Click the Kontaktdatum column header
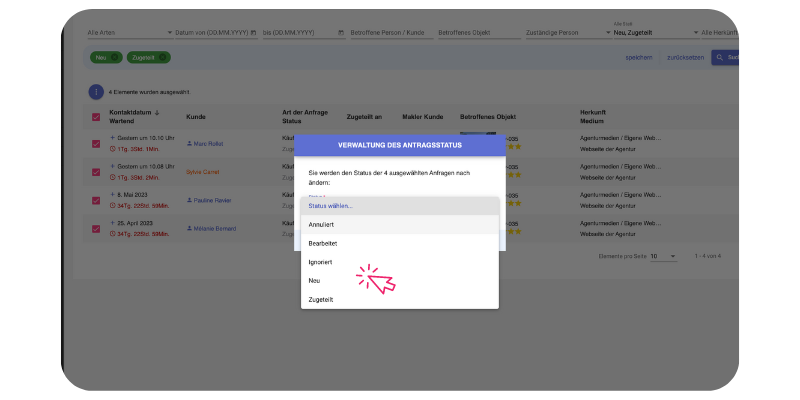 pyautogui.click(x=130, y=113)
